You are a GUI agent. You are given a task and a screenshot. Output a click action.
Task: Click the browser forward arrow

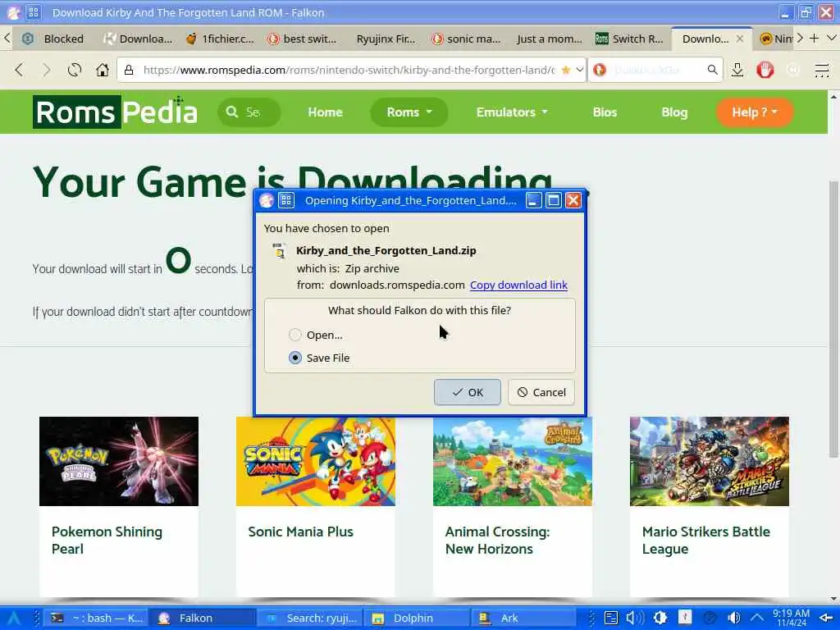47,70
